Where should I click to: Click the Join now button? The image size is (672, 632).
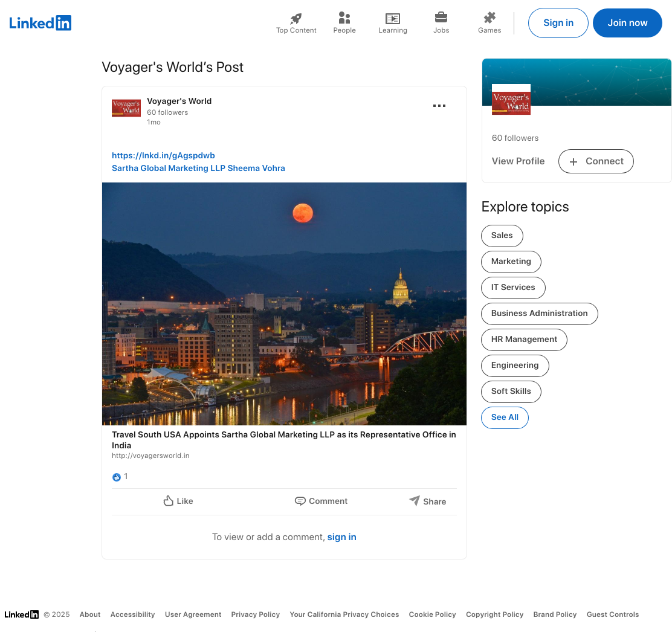click(x=627, y=23)
